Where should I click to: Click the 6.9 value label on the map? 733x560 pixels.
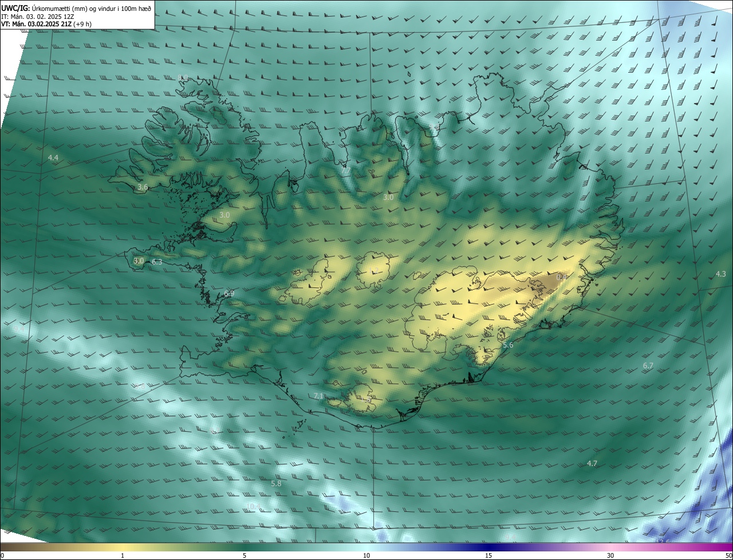pyautogui.click(x=229, y=293)
